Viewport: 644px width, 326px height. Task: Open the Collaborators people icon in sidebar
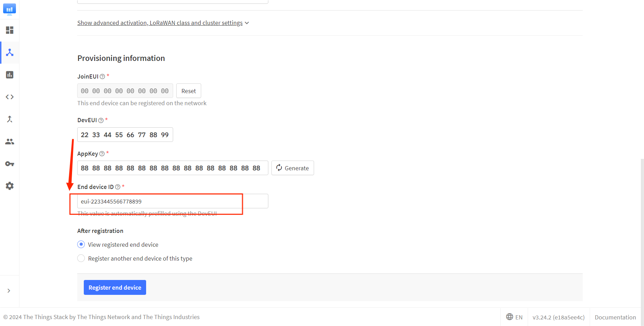point(10,142)
